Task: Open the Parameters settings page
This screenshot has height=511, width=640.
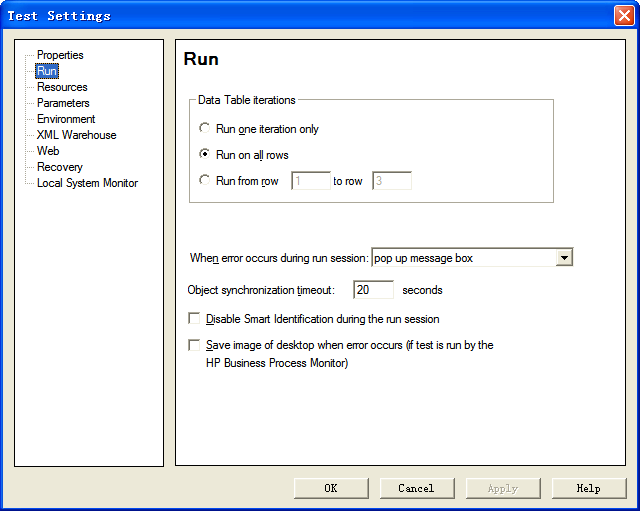Action: click(x=63, y=103)
